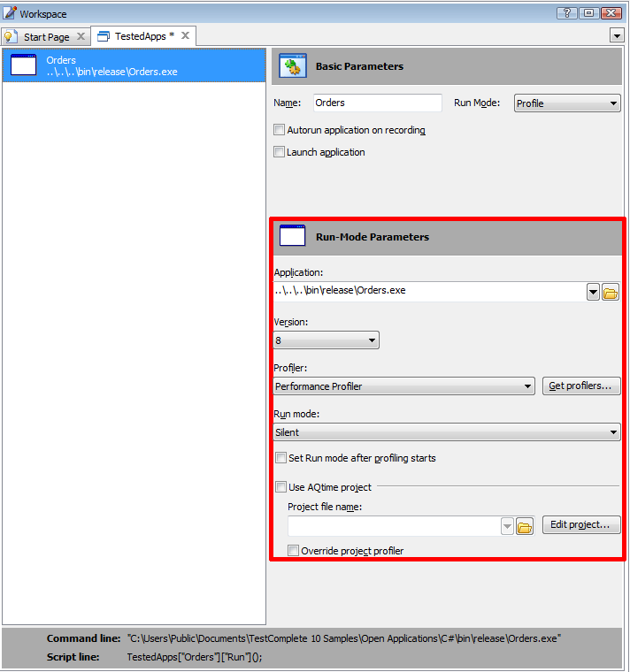Browse for application file with folder icon
The width and height of the screenshot is (630, 672).
(x=611, y=293)
